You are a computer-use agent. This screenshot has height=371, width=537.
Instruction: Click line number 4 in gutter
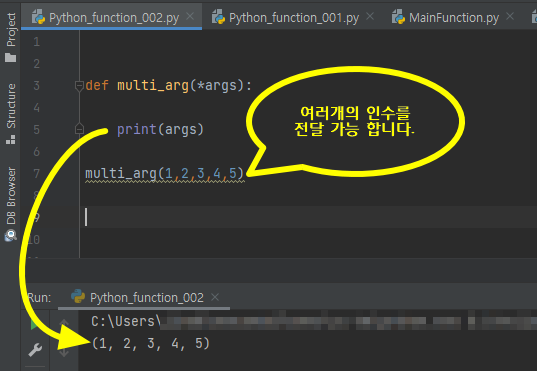tap(36, 108)
